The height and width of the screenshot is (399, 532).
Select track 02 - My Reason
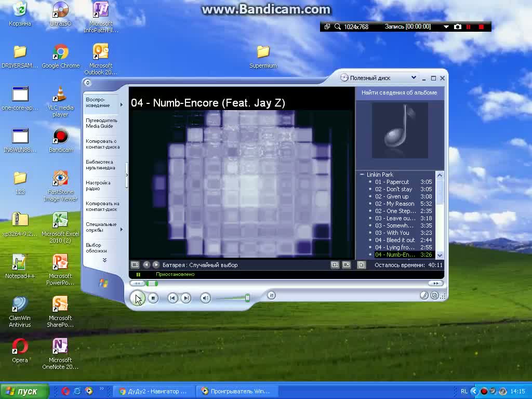(x=401, y=204)
